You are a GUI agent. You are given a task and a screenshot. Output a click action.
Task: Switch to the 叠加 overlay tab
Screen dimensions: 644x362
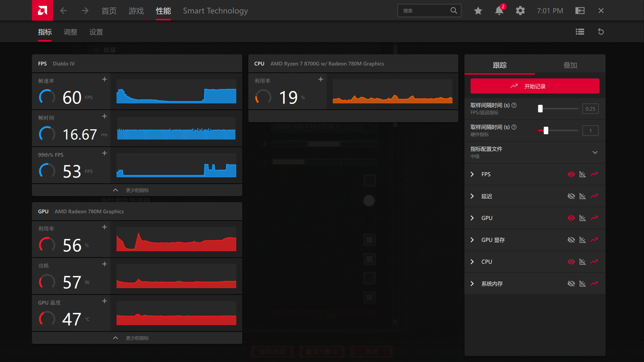coord(570,65)
